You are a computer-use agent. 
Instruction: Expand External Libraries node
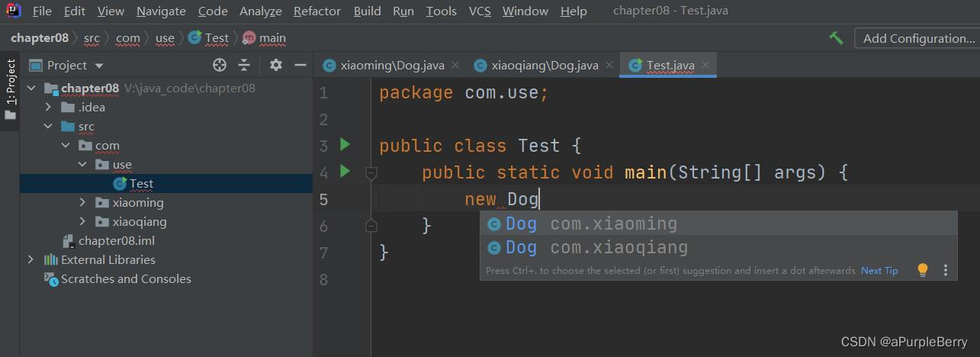pyautogui.click(x=31, y=260)
